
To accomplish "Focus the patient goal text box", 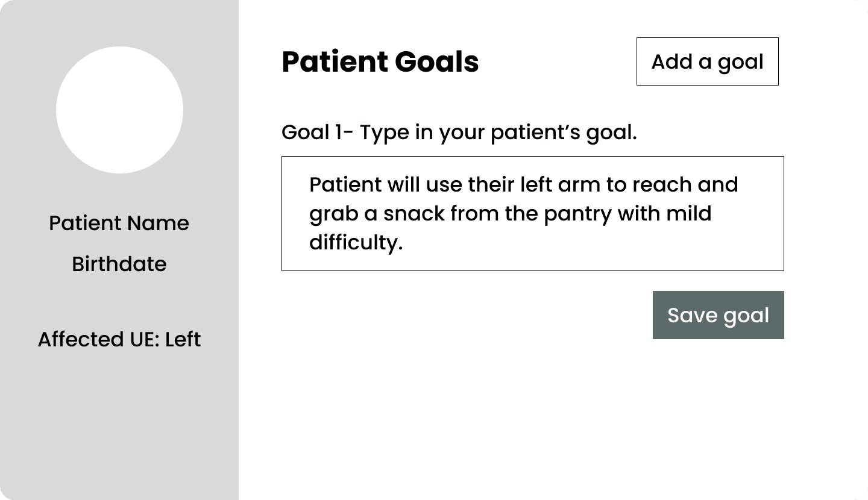I will (532, 213).
